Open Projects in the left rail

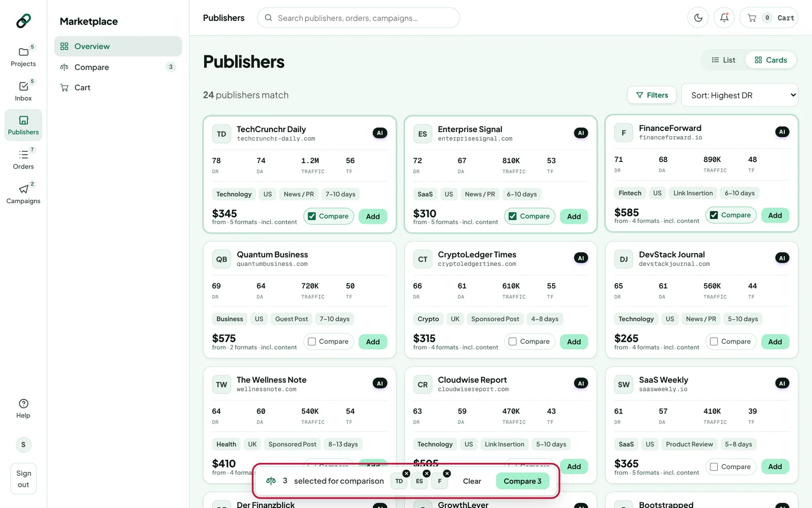(x=23, y=56)
